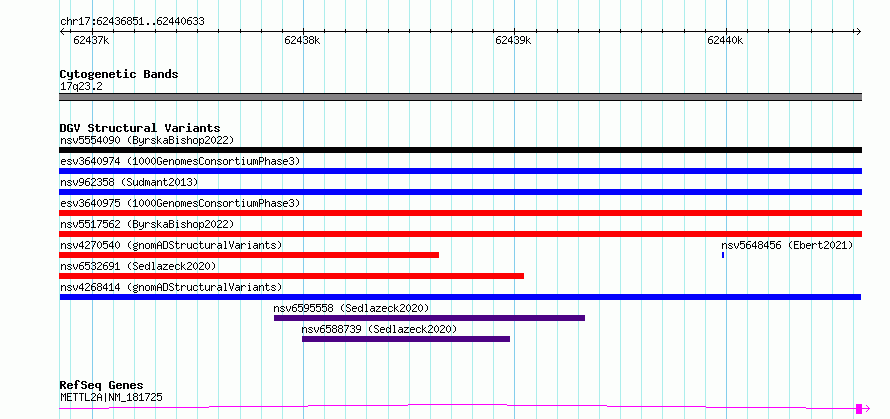Select the 62439k ruler tick label
Image resolution: width=890 pixels, height=419 pixels.
coord(513,40)
